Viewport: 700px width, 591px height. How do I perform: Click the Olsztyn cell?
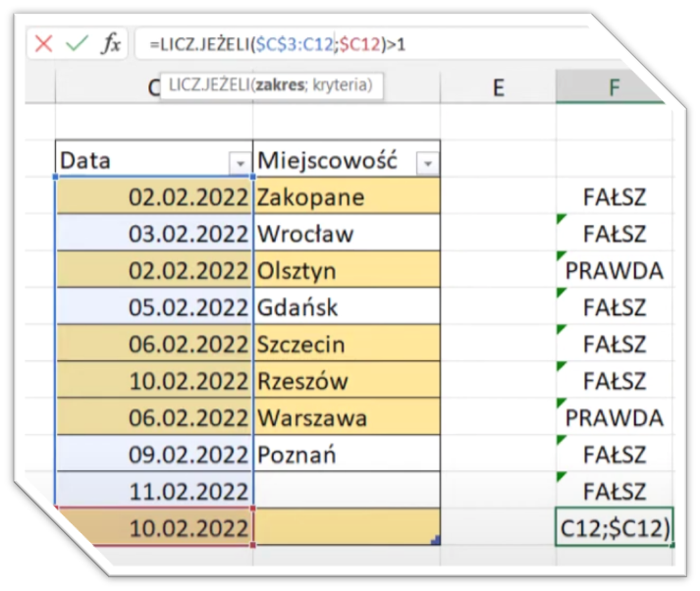(346, 271)
